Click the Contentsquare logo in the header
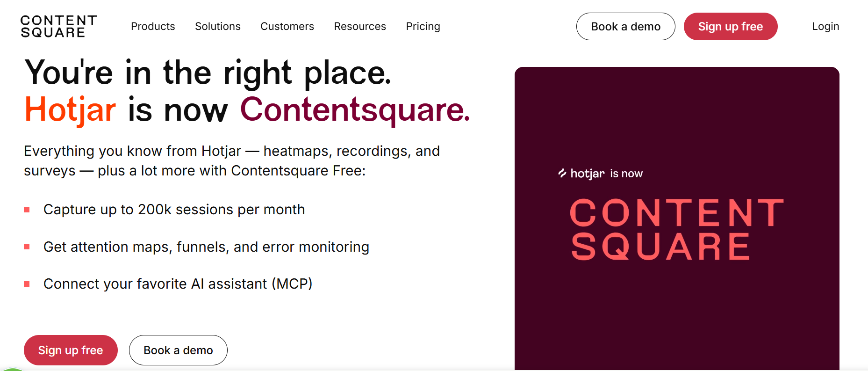Viewport: 868px width, 371px height. pos(58,26)
